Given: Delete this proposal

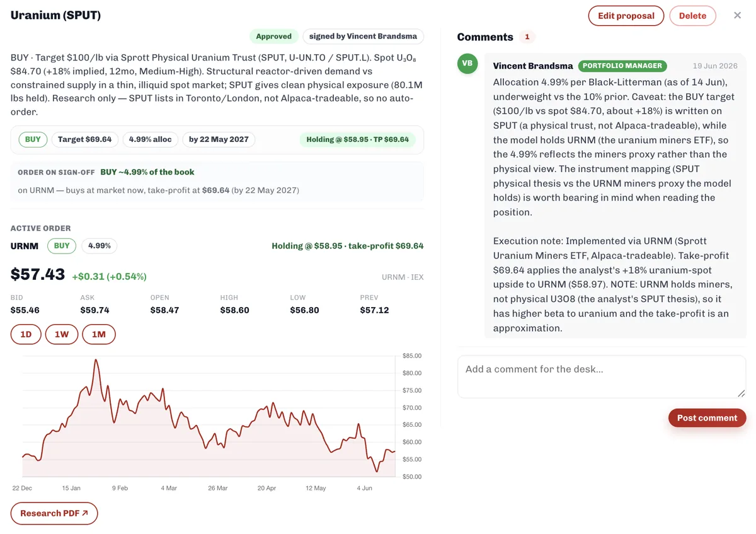Looking at the screenshot, I should [692, 16].
